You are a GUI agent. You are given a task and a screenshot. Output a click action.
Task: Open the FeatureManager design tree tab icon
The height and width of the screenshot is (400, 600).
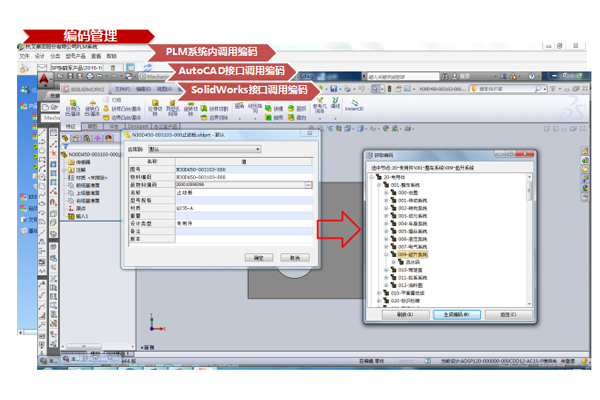tap(65, 138)
